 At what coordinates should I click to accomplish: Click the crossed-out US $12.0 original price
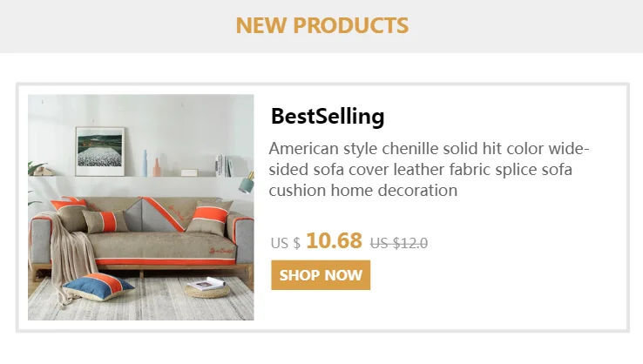[399, 243]
